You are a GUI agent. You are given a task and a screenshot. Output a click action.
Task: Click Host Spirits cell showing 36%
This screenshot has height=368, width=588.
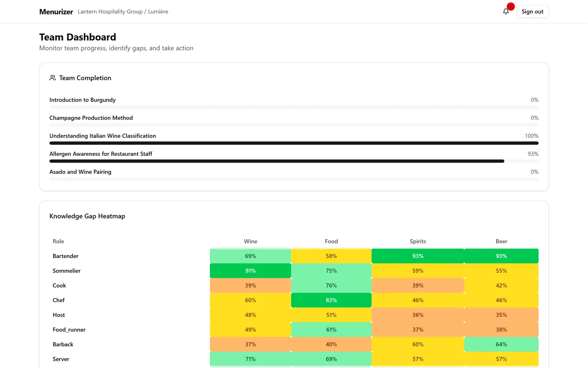[x=418, y=315]
